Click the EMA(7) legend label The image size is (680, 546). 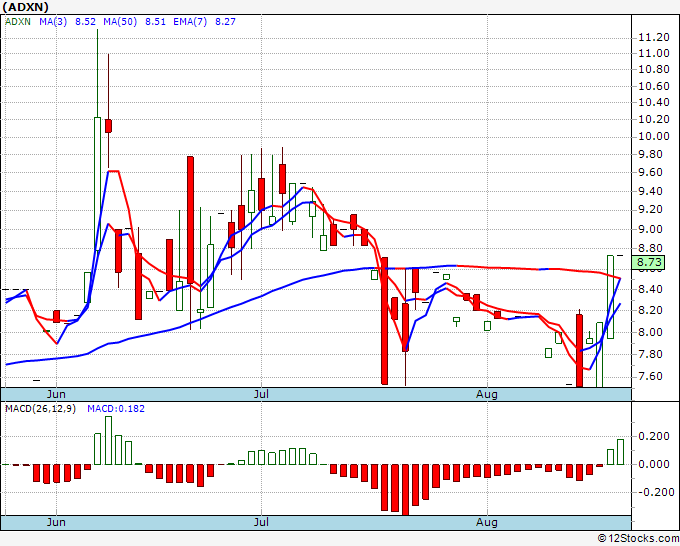(190, 21)
